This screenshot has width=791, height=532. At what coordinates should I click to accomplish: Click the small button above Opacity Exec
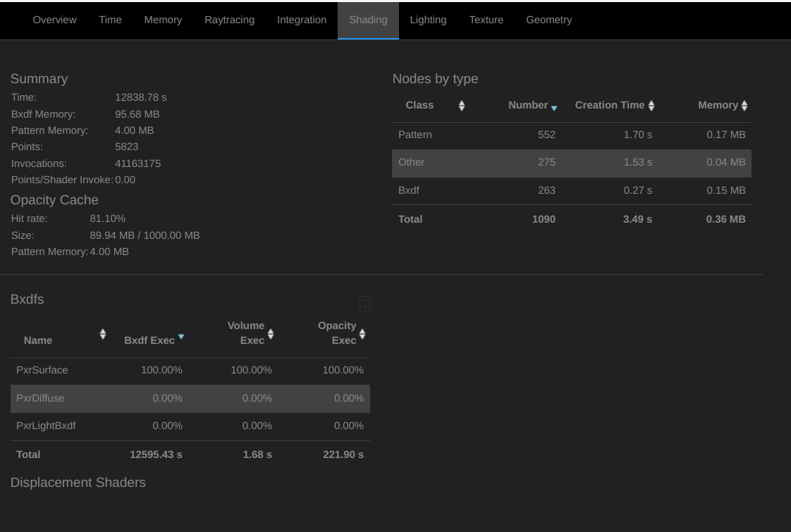point(364,304)
